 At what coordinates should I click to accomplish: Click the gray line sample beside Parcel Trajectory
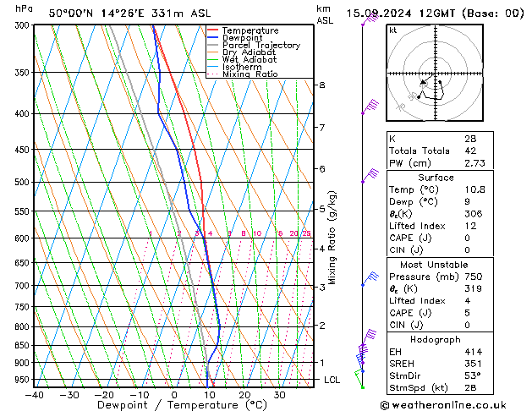tap(212, 45)
